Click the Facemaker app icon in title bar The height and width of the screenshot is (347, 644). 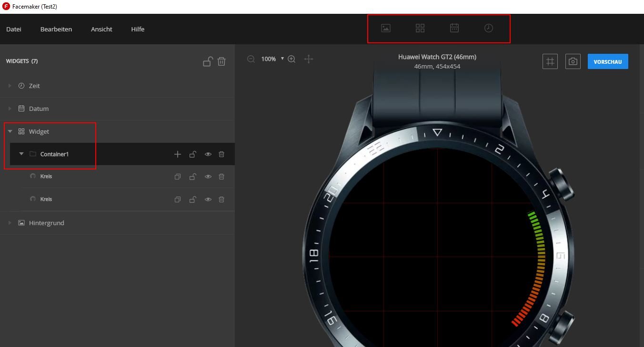(6, 7)
